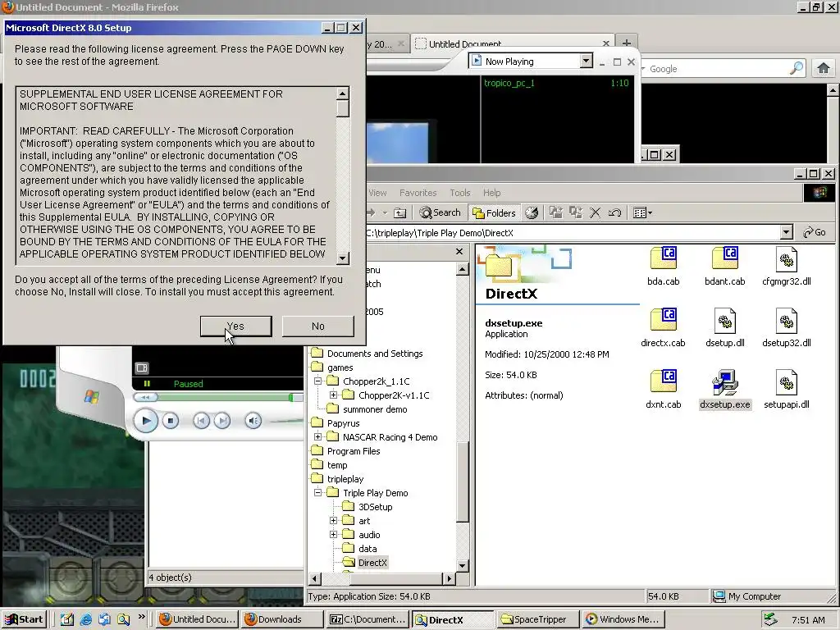This screenshot has height=630, width=840.
Task: Click the license text scroll down arrow
Action: pyautogui.click(x=343, y=258)
